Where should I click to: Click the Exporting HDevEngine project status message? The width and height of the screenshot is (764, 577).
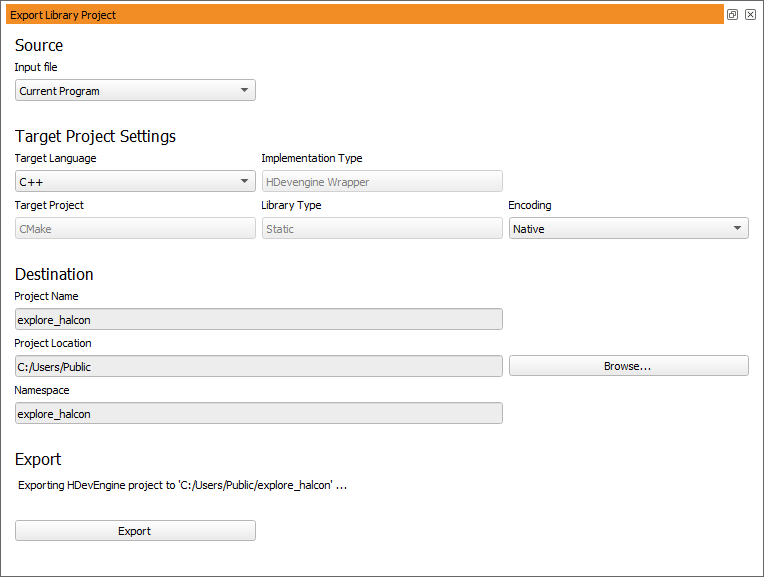(x=182, y=486)
